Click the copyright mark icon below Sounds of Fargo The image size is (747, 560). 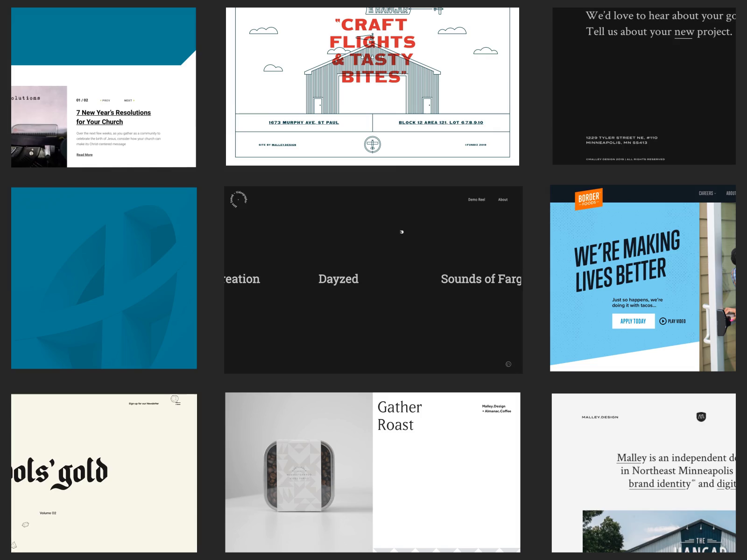(508, 363)
